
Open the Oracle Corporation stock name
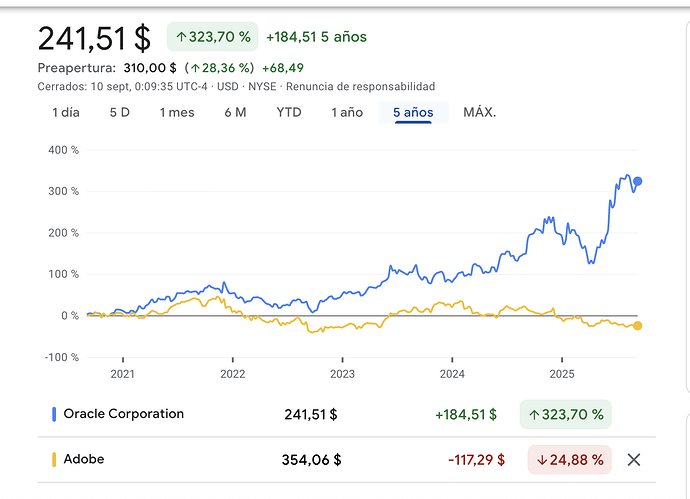click(123, 414)
